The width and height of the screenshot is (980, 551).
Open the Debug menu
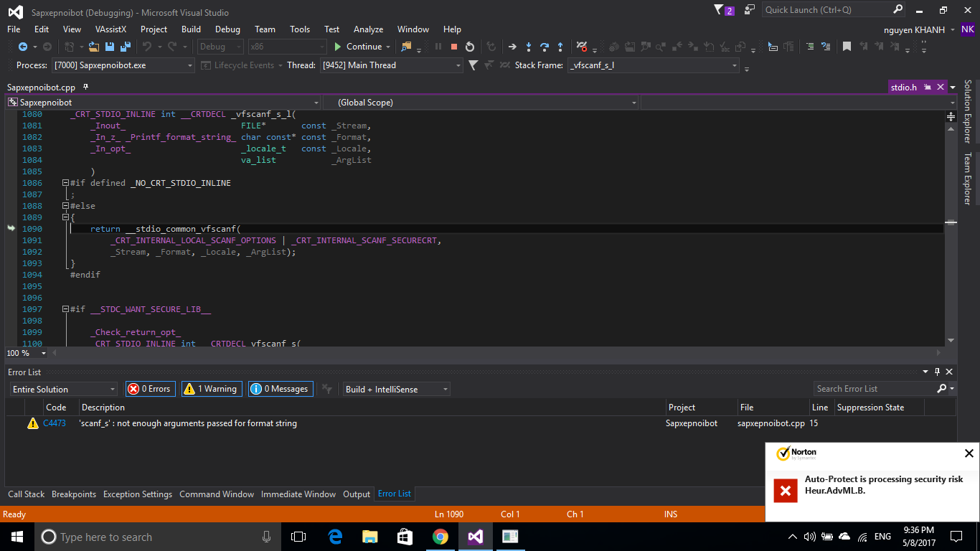point(227,29)
